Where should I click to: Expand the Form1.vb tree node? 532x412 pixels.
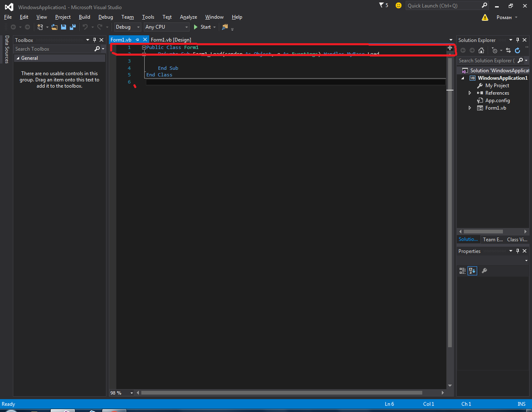pyautogui.click(x=470, y=108)
